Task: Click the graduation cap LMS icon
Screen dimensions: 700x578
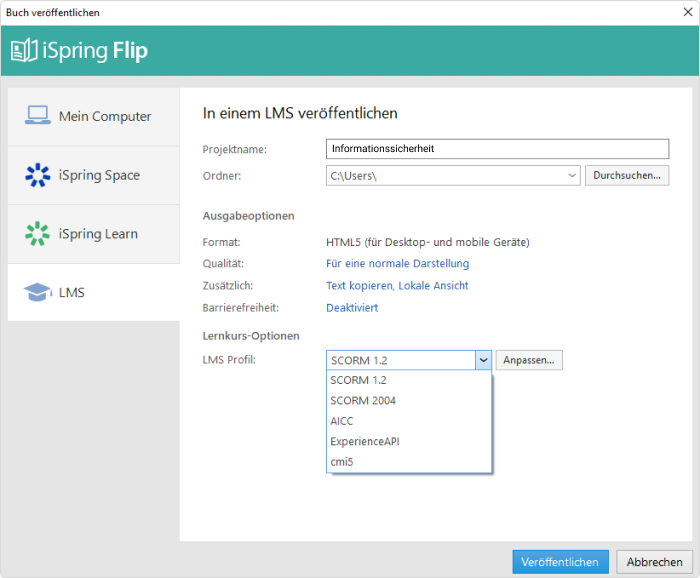Action: pyautogui.click(x=37, y=292)
